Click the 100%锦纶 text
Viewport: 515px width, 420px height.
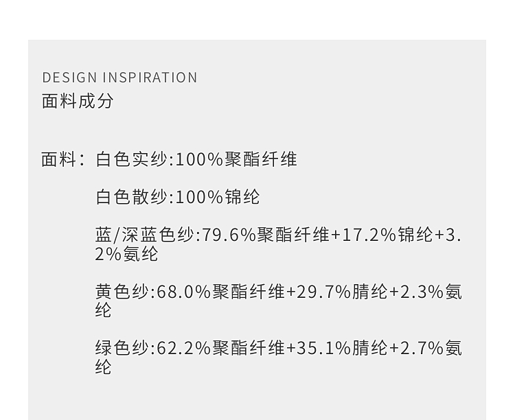pos(218,198)
